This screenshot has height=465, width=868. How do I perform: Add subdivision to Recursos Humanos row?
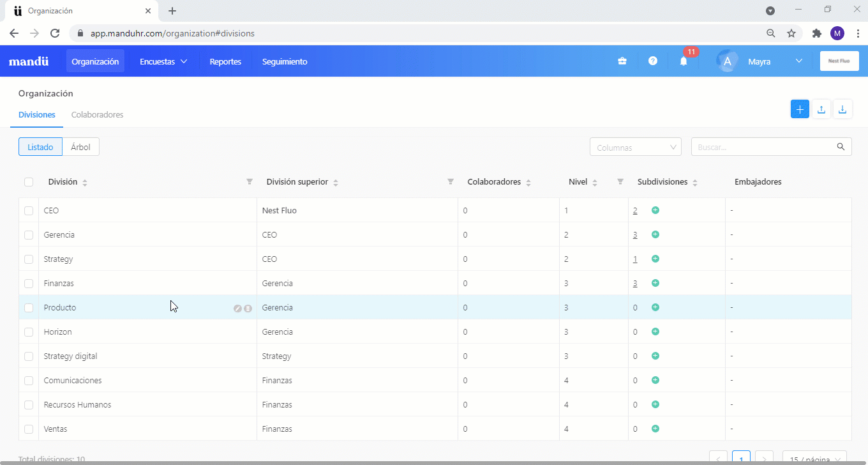click(655, 404)
